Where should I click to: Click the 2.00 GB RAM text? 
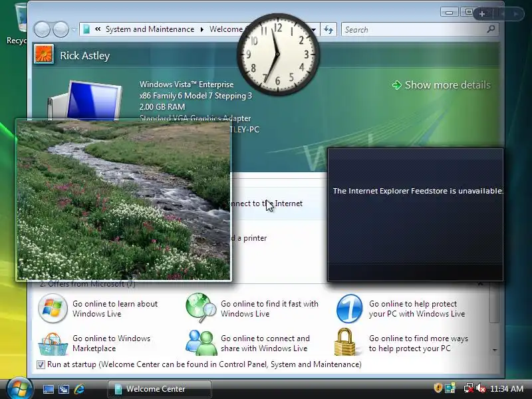(x=162, y=107)
